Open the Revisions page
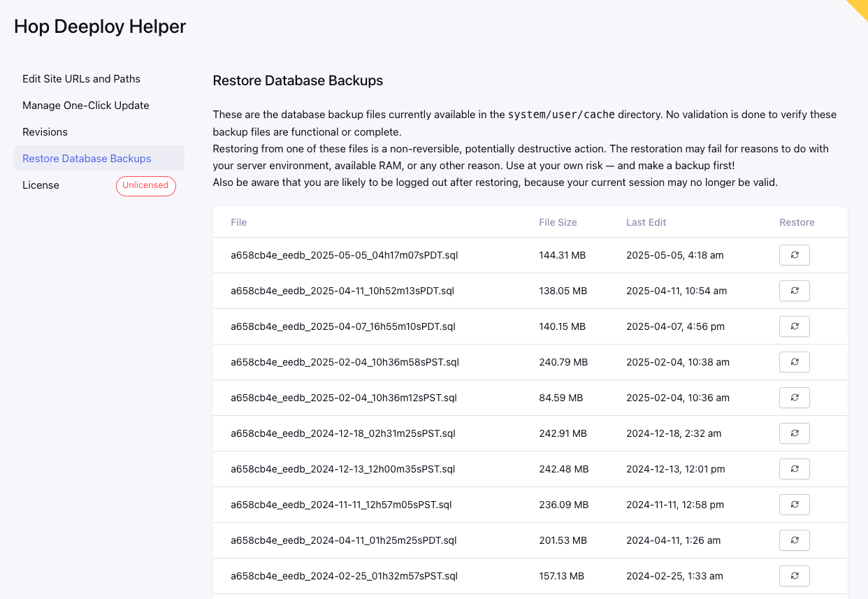The width and height of the screenshot is (868, 599). tap(45, 132)
